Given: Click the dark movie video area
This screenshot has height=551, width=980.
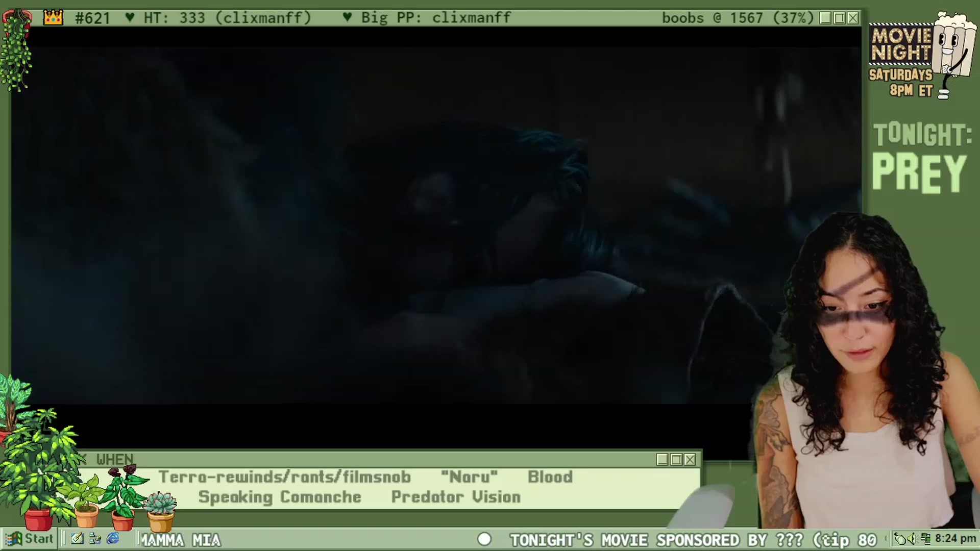Looking at the screenshot, I should [x=436, y=224].
